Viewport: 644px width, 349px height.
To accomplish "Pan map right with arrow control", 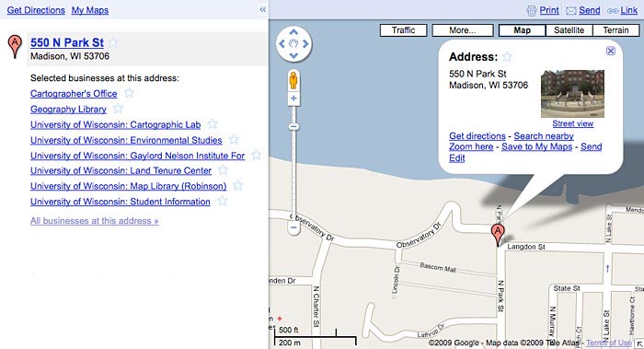I will 305,43.
